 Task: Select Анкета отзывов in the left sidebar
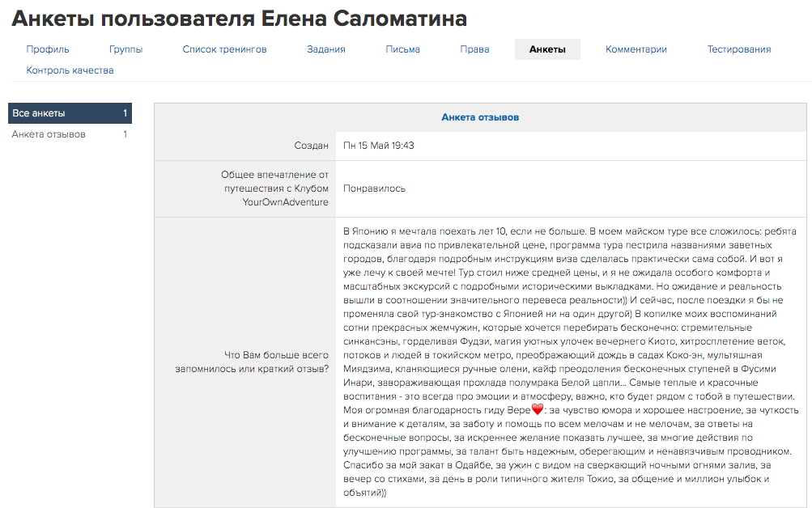[x=49, y=134]
